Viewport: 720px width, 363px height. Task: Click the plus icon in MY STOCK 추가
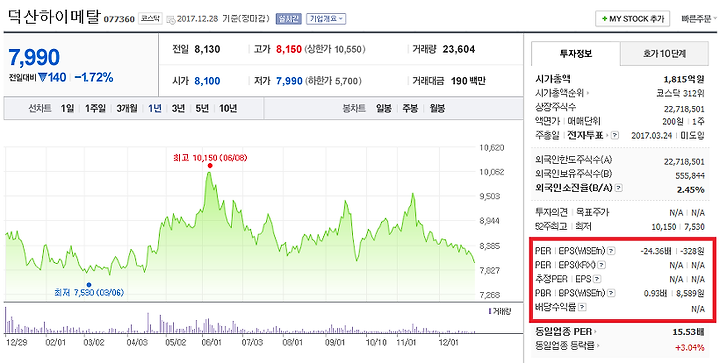tap(604, 19)
